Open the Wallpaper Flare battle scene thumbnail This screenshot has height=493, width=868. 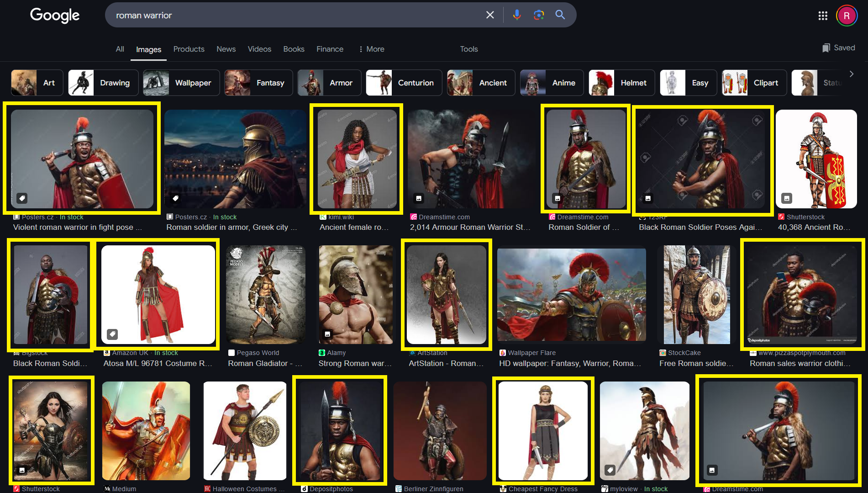[572, 295]
